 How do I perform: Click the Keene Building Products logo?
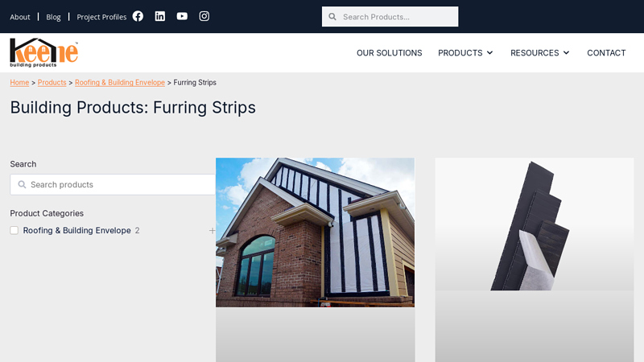(x=43, y=52)
